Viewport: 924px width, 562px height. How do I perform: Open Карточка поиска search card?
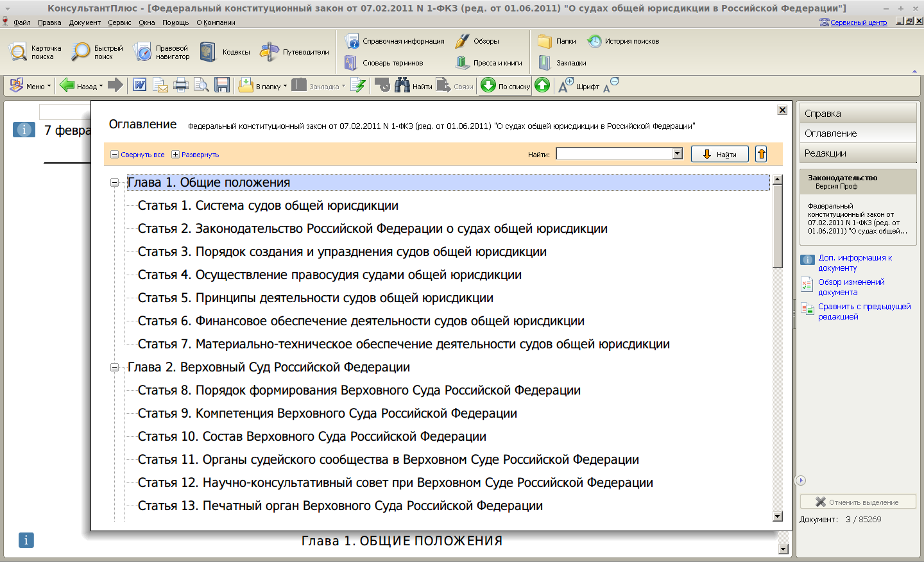(x=36, y=52)
